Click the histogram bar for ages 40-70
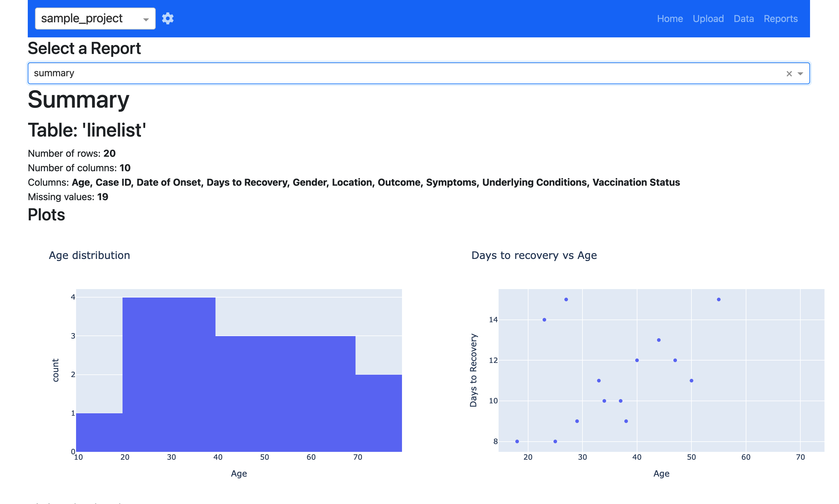 coord(286,394)
